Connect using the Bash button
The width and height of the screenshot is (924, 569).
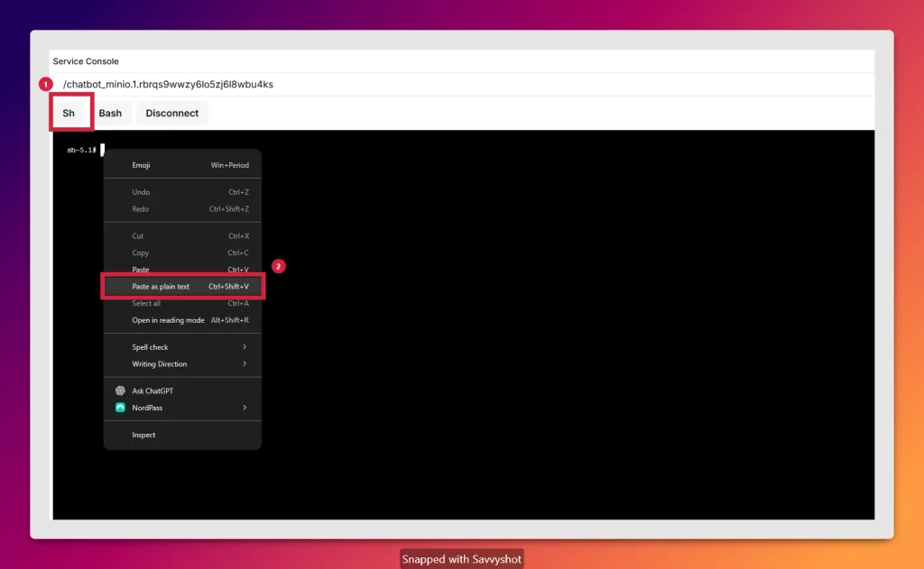click(x=110, y=113)
